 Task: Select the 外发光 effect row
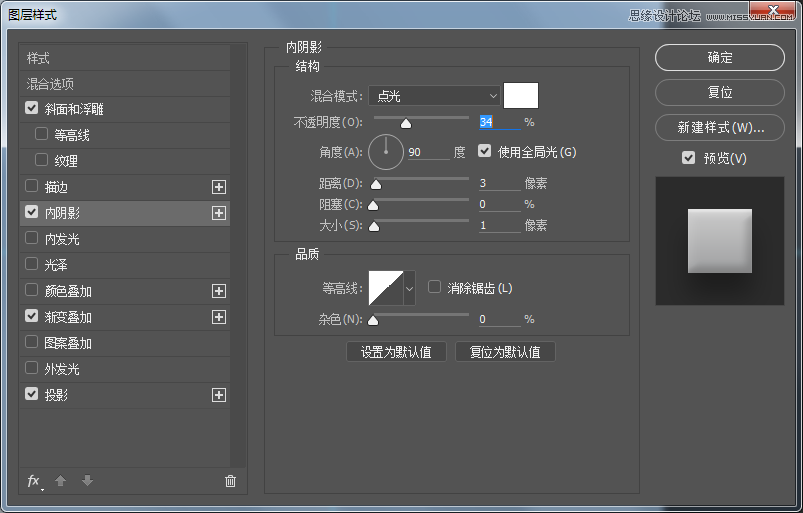point(124,369)
